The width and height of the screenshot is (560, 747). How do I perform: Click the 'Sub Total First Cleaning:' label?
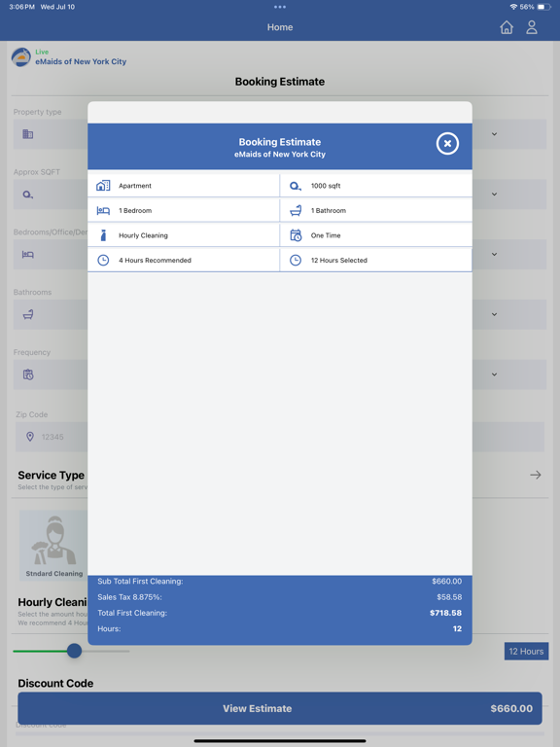click(x=140, y=582)
